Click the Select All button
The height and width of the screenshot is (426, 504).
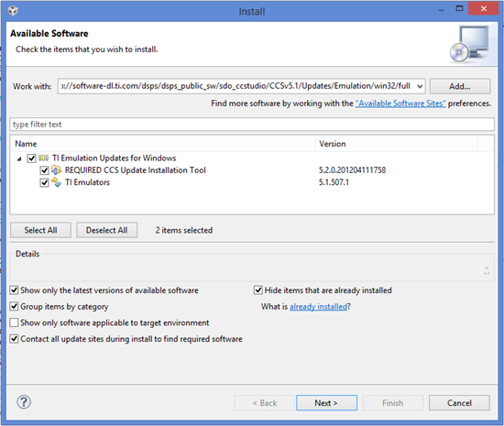(x=40, y=230)
